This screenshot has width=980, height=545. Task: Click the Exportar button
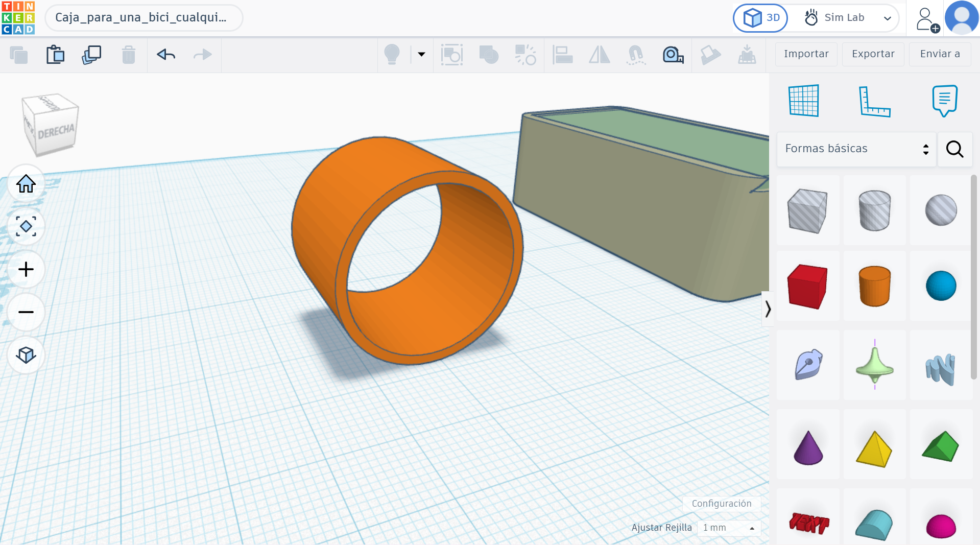click(x=873, y=54)
